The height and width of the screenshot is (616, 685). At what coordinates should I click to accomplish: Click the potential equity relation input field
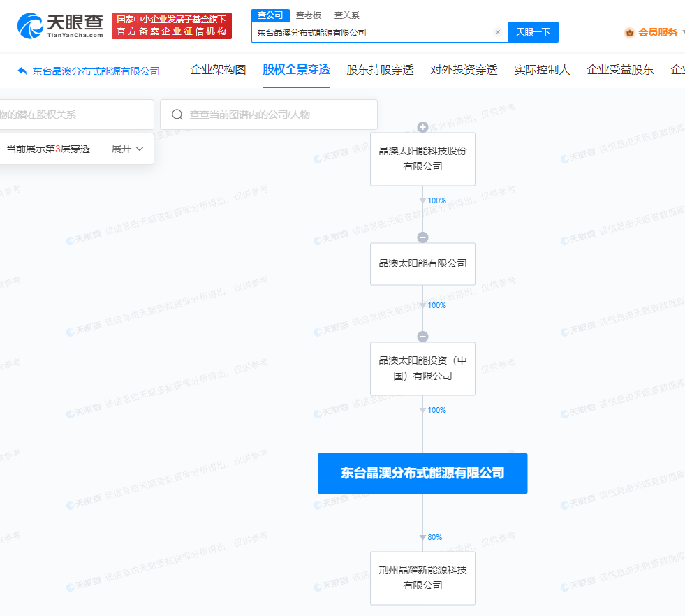click(76, 115)
